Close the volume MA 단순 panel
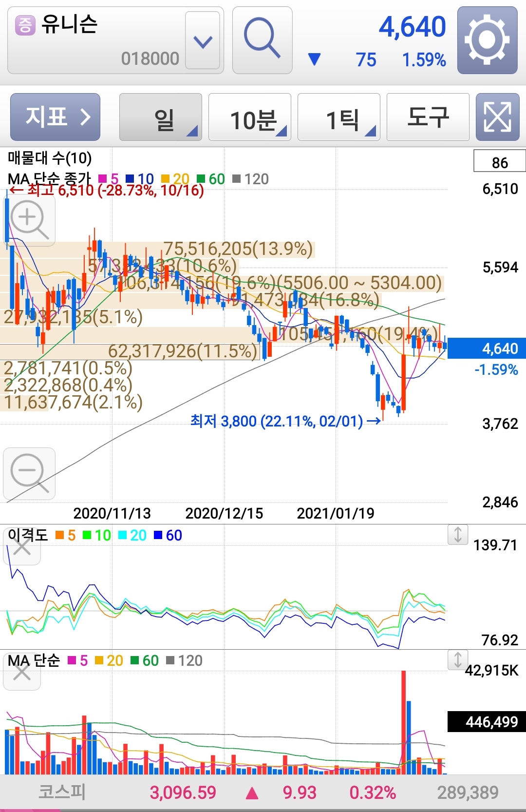This screenshot has width=526, height=812. pyautogui.click(x=21, y=673)
